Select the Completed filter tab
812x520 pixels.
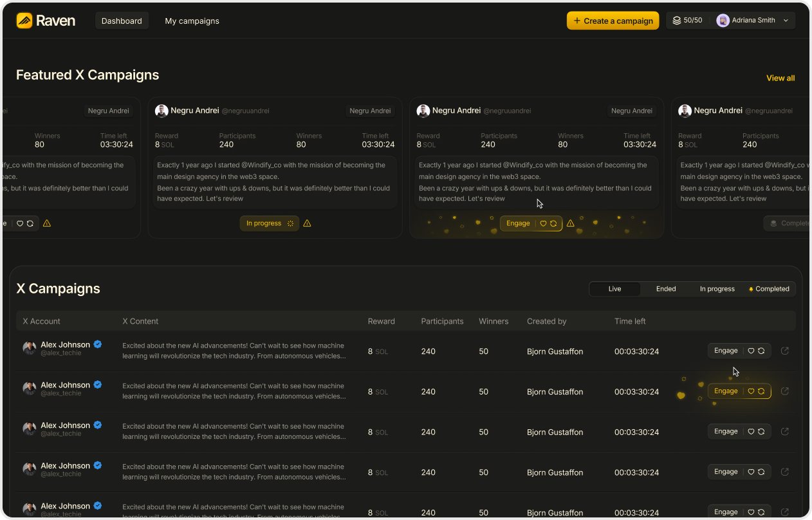click(x=769, y=289)
